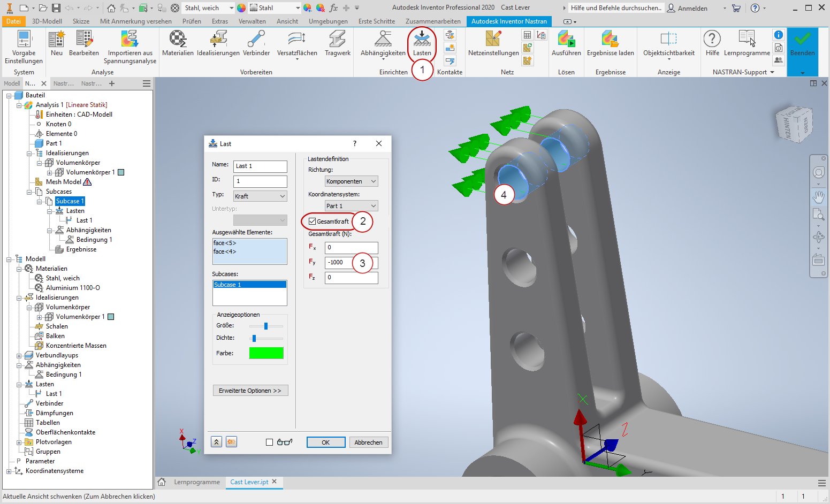This screenshot has height=504, width=830.
Task: Click Abbrechen in the Last dialog
Action: tap(368, 442)
